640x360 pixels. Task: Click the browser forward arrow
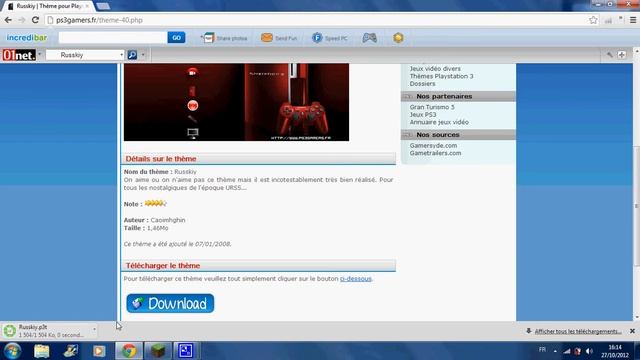tap(22, 20)
